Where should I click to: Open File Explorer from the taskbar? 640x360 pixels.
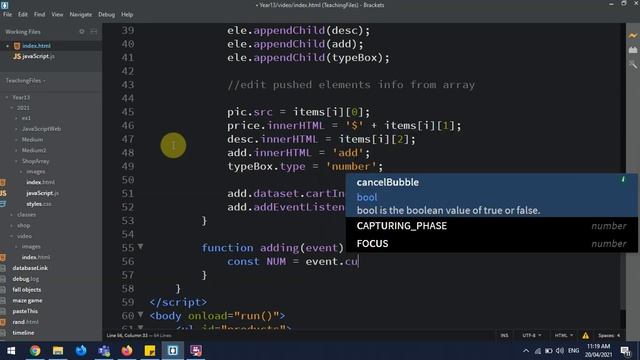(58, 351)
